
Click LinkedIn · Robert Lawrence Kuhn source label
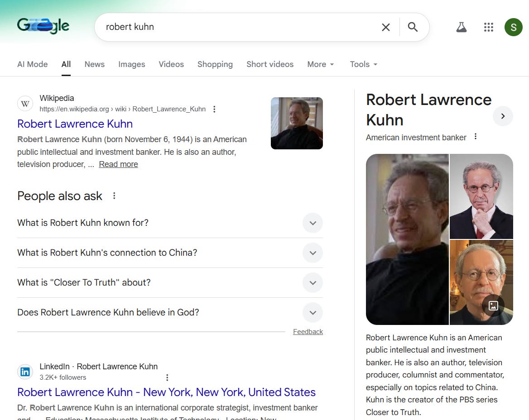click(99, 367)
